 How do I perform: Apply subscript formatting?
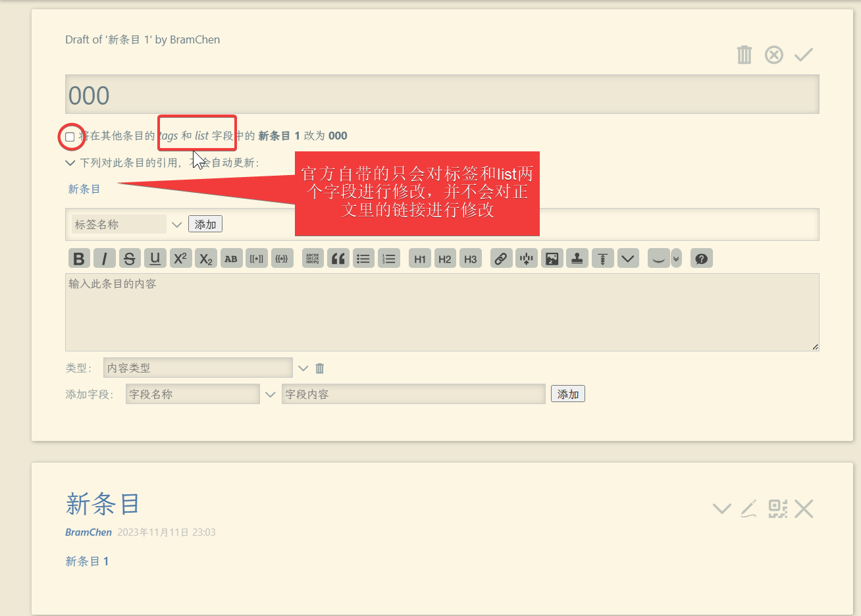[205, 259]
